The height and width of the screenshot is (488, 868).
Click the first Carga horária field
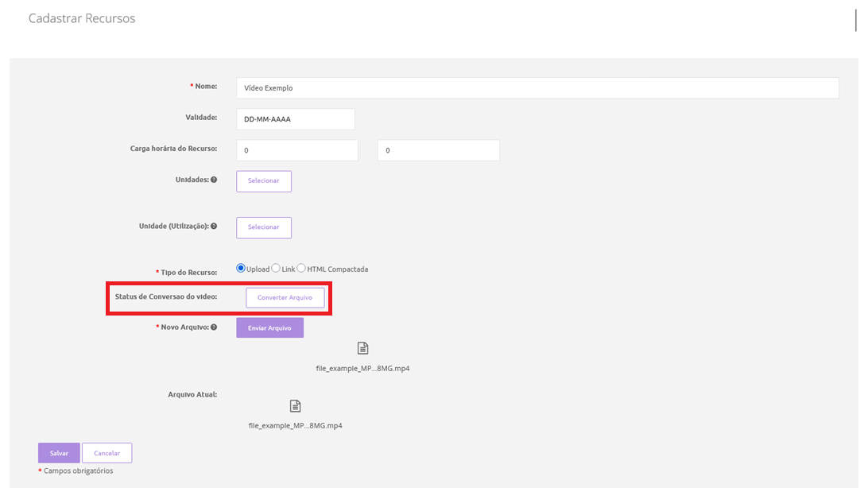tap(296, 150)
